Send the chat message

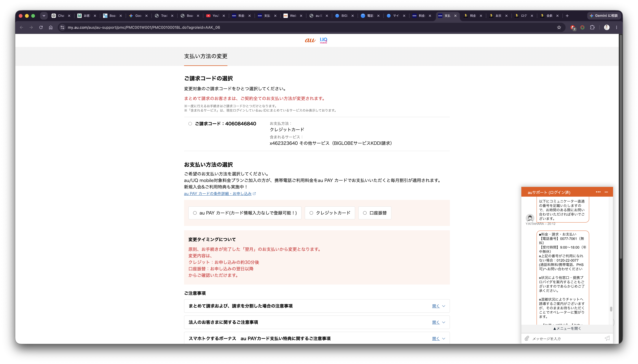607,338
